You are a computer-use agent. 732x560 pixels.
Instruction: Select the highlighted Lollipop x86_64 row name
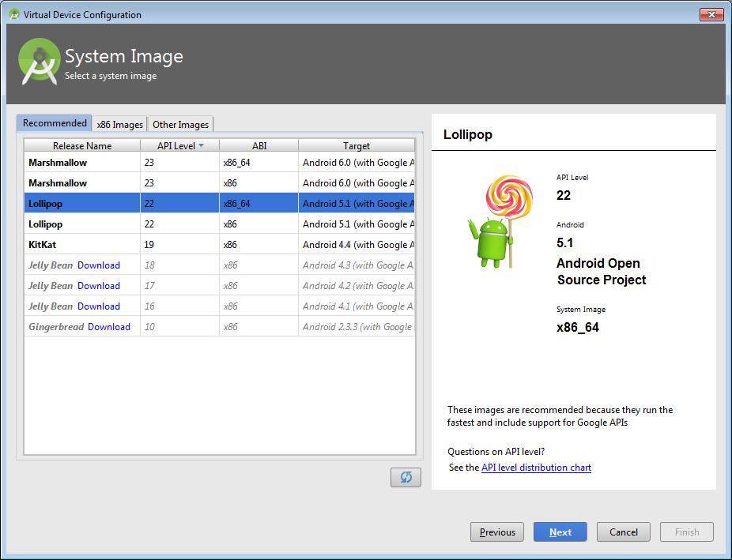45,203
